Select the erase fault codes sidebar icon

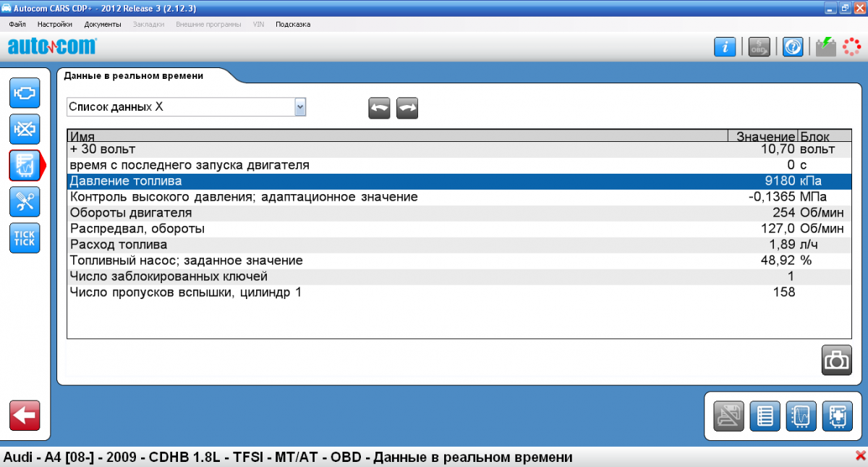pyautogui.click(x=25, y=130)
